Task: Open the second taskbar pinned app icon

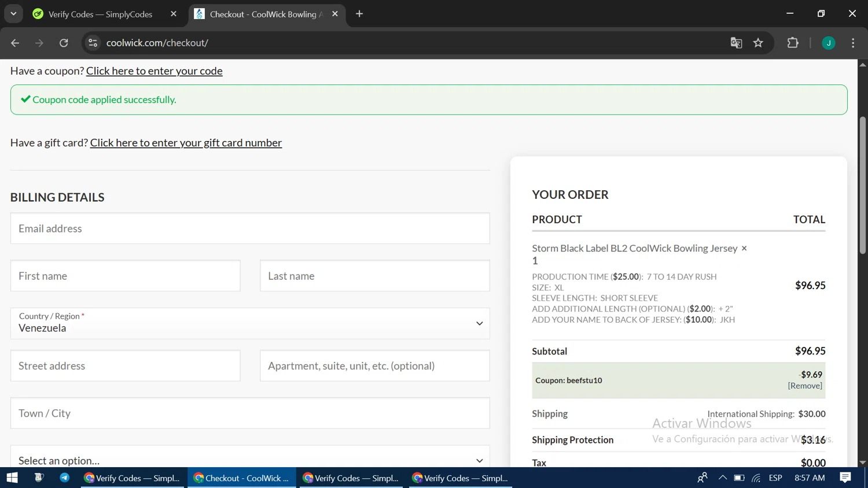Action: 39,478
